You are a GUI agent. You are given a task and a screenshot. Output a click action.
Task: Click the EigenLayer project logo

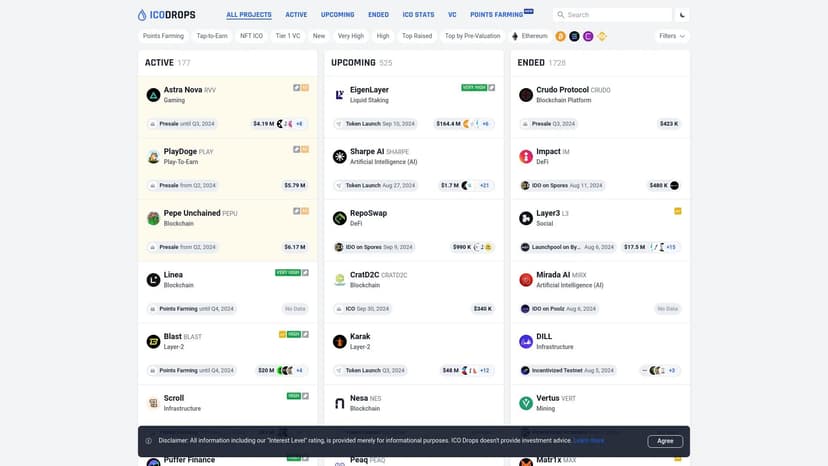pos(340,95)
